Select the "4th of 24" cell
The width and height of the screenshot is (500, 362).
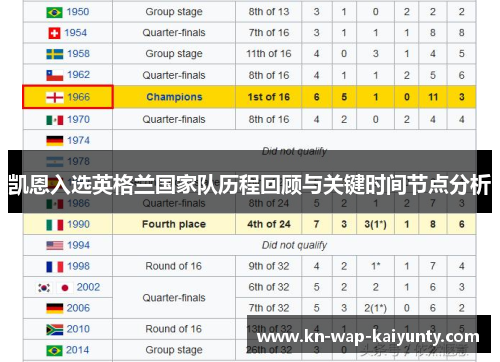[x=269, y=224]
